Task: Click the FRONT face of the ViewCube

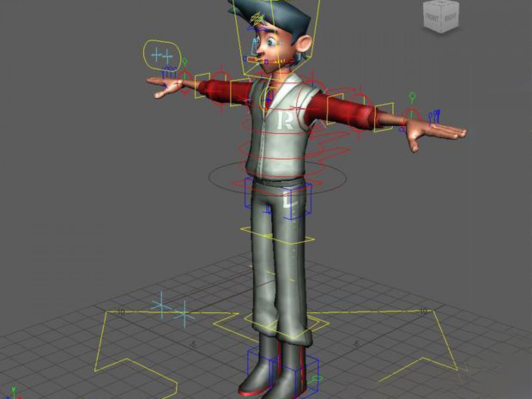Action: (433, 18)
